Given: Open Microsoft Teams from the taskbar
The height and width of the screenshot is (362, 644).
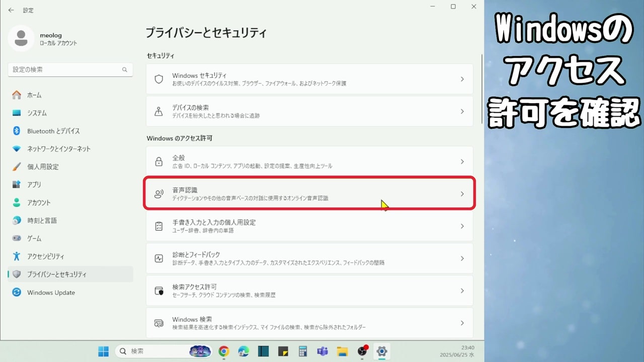Looking at the screenshot, I should [323, 351].
